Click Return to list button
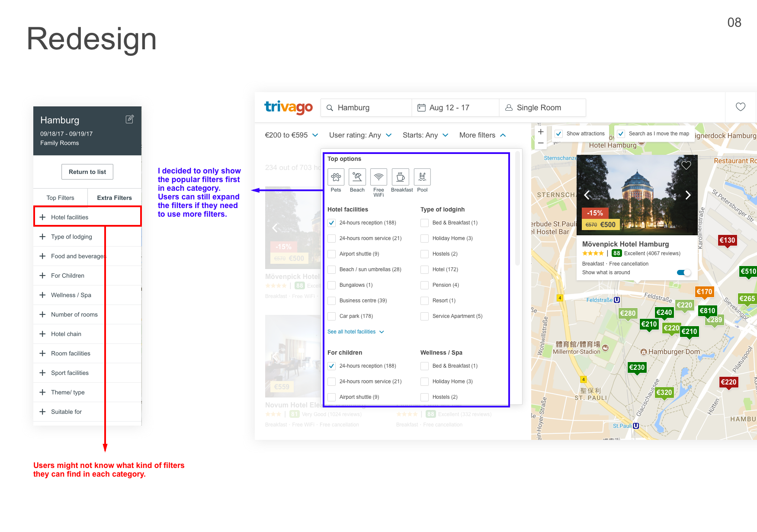 tap(87, 172)
